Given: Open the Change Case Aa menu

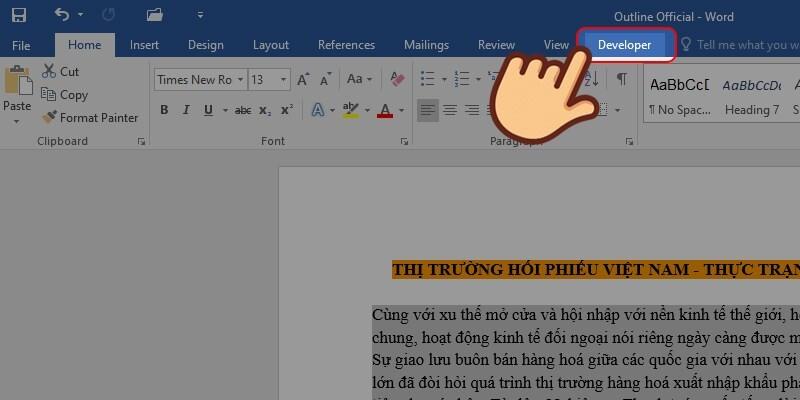Looking at the screenshot, I should 359,79.
